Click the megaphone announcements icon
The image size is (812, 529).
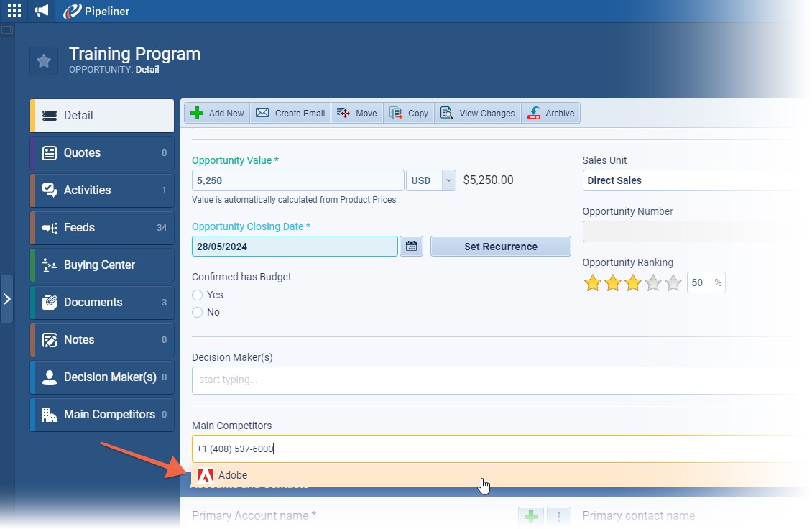[x=42, y=11]
